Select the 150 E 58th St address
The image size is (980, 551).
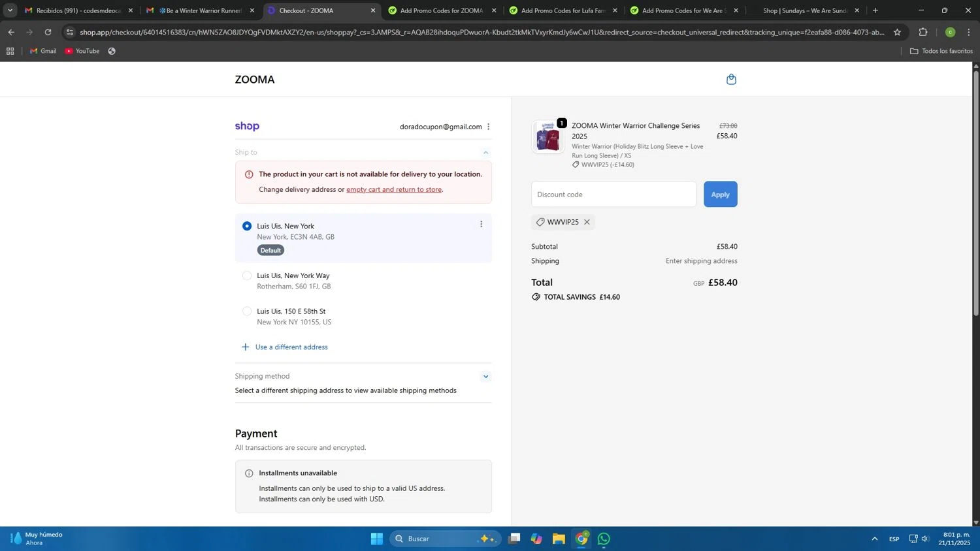coord(247,311)
